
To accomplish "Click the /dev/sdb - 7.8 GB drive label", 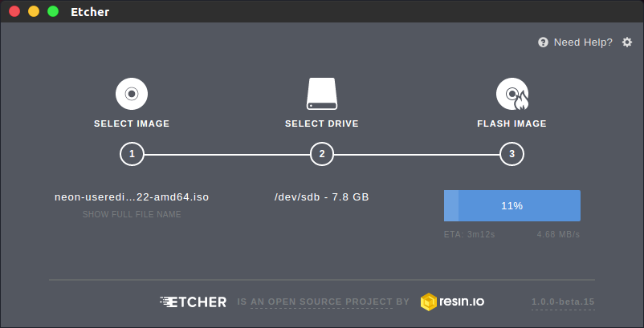I will (x=321, y=196).
